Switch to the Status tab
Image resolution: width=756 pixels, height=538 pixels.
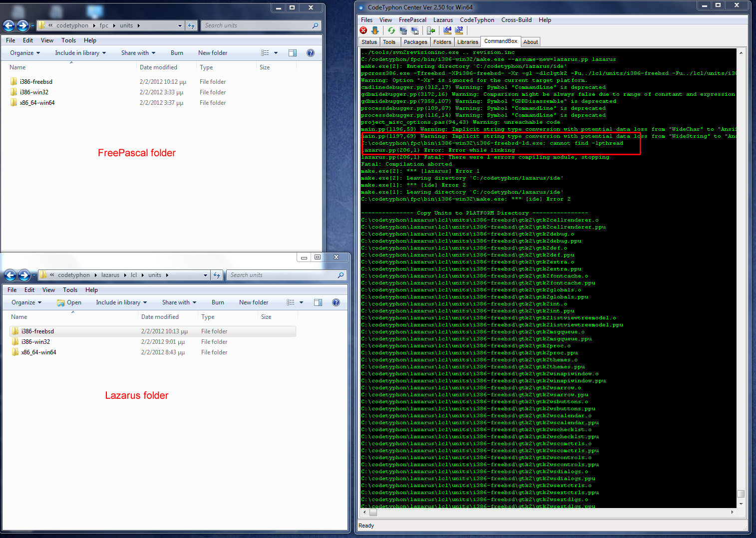[x=369, y=42]
